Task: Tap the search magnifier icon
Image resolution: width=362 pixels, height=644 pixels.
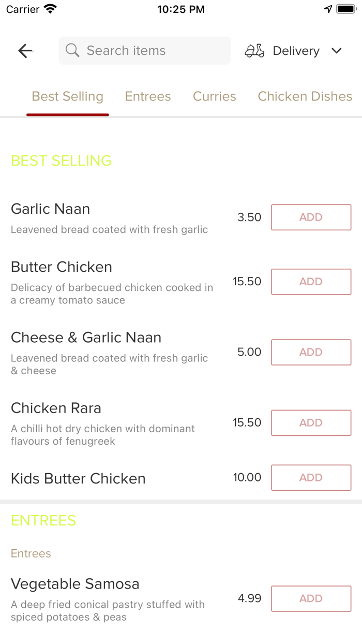Action: [72, 51]
